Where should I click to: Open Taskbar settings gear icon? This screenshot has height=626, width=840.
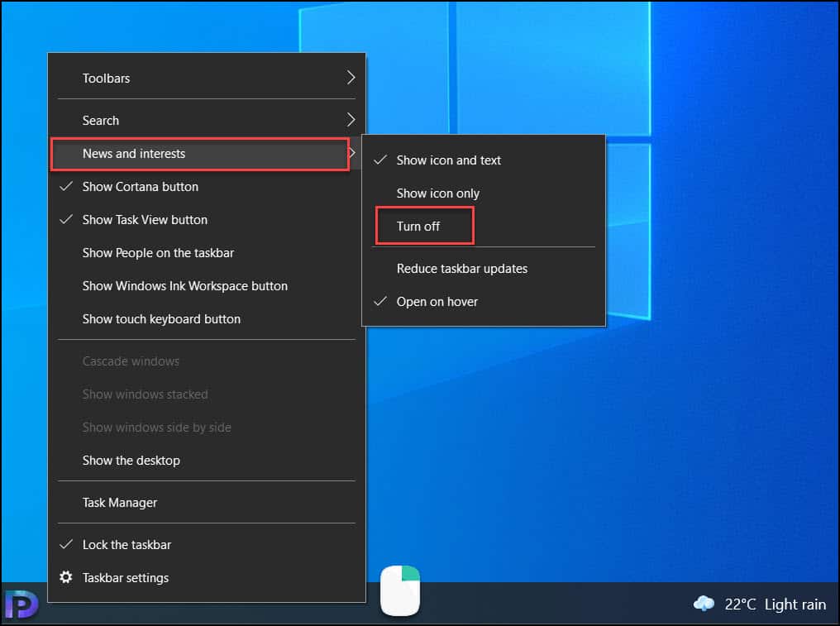click(66, 577)
